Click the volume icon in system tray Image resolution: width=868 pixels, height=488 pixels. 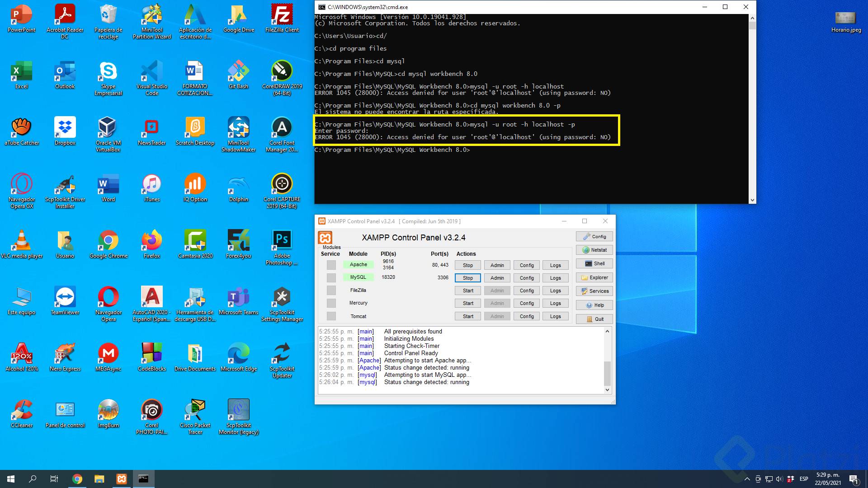pyautogui.click(x=779, y=479)
